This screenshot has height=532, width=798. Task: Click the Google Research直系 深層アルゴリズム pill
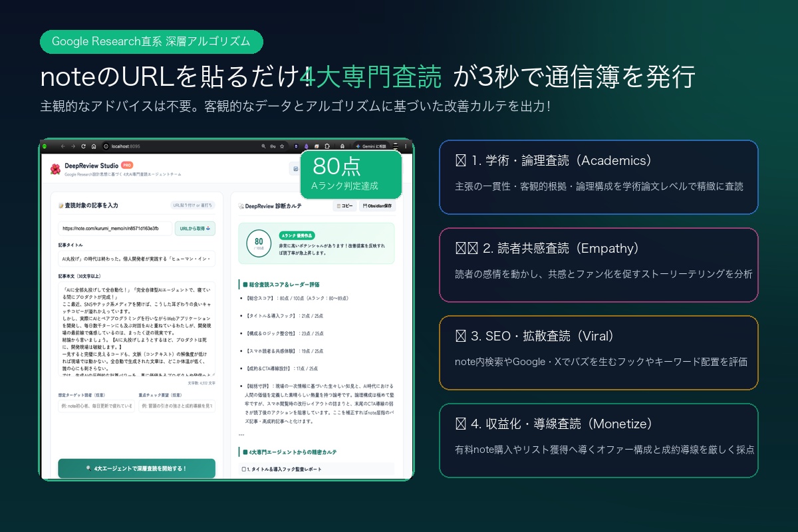coord(152,41)
